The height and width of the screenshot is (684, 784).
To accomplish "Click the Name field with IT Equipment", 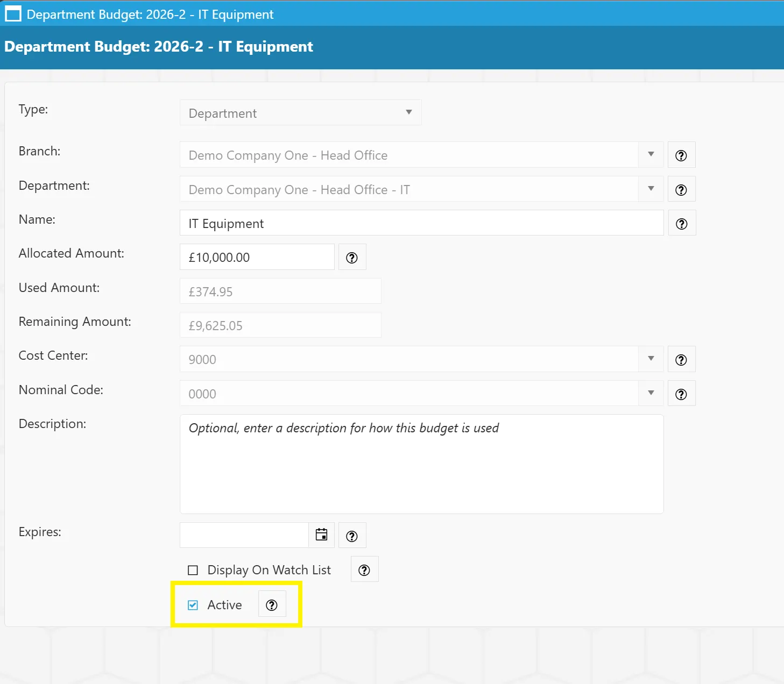I will 421,223.
